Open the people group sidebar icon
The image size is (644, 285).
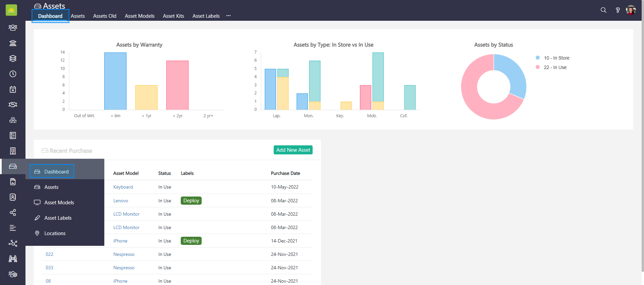[x=13, y=27]
